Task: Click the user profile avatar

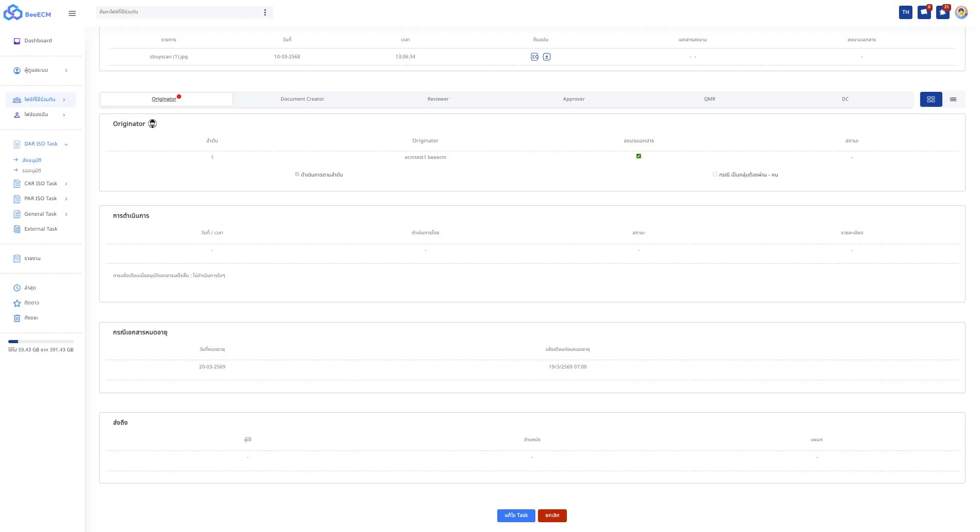Action: click(961, 12)
